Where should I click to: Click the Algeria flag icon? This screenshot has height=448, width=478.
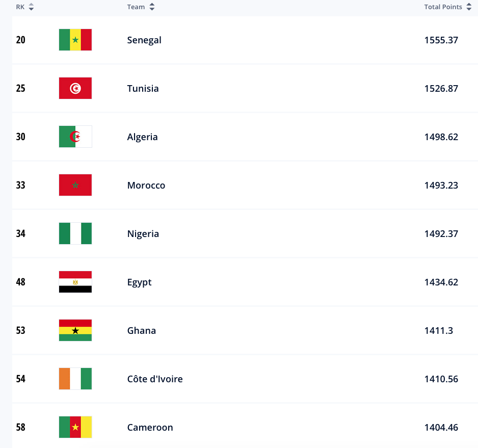[75, 137]
